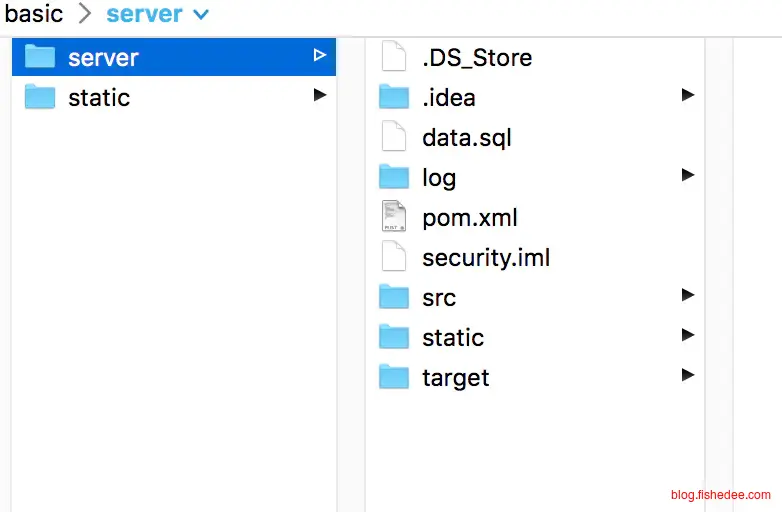782x512 pixels.
Task: Expand static folder arrow in left column
Action: 319,95
